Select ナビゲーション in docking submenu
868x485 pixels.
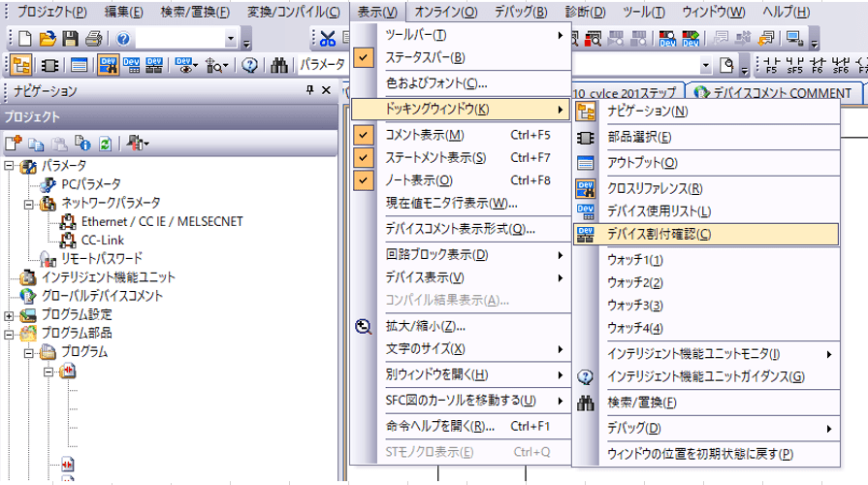coord(706,112)
